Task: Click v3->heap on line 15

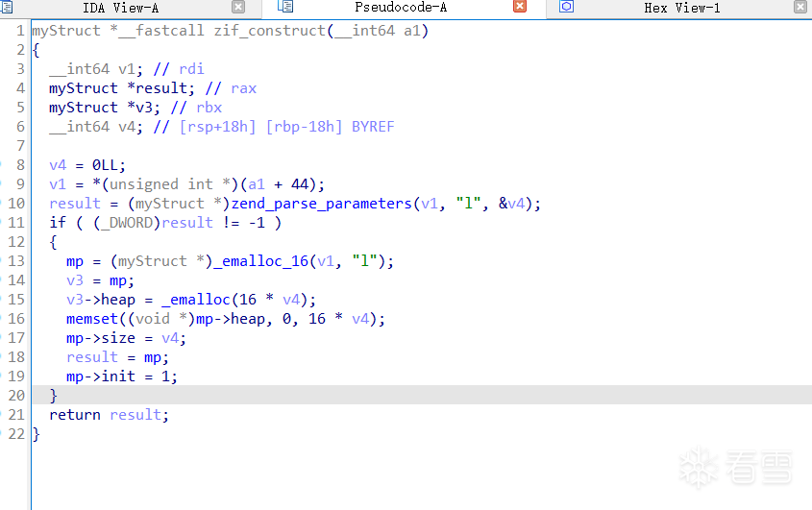Action: pos(101,300)
